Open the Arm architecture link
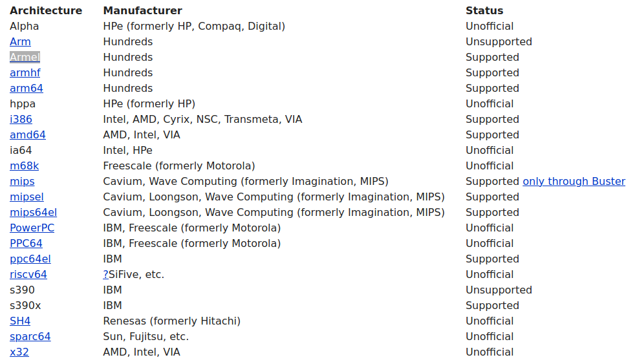Image resolution: width=637 pixels, height=364 pixels. [x=20, y=42]
